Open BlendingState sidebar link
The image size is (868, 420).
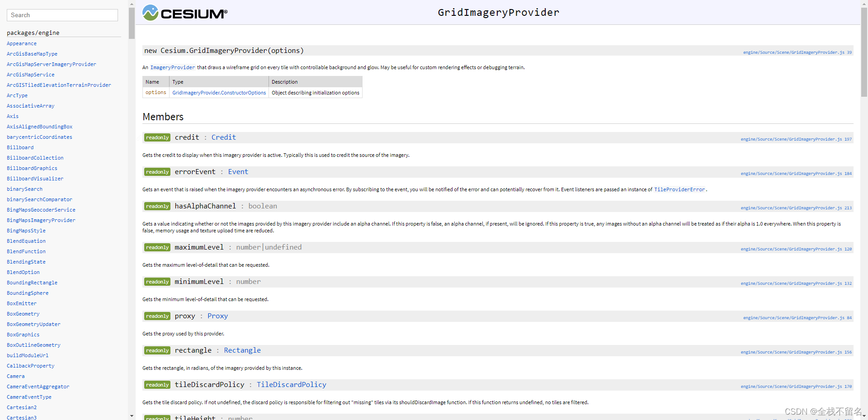click(x=26, y=262)
